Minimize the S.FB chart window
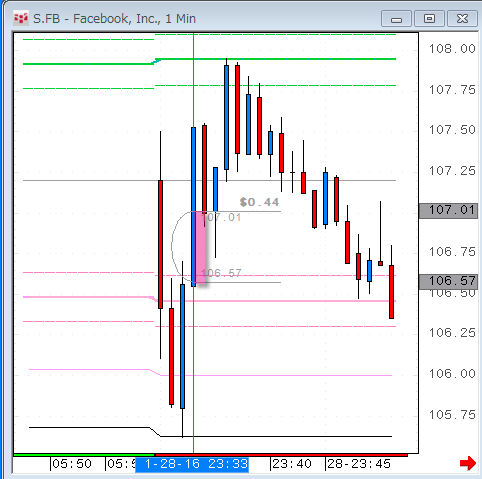Image resolution: width=482 pixels, height=479 pixels. pyautogui.click(x=396, y=19)
